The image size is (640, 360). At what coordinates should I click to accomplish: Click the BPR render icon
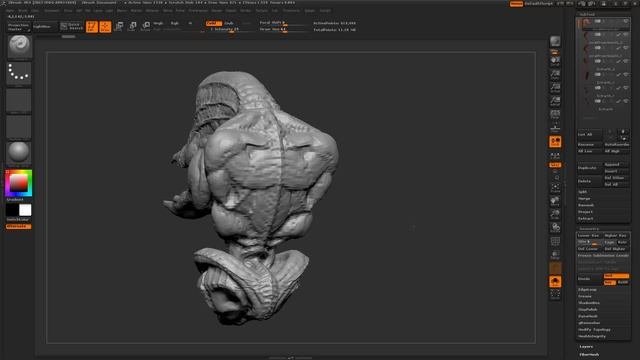pyautogui.click(x=555, y=41)
